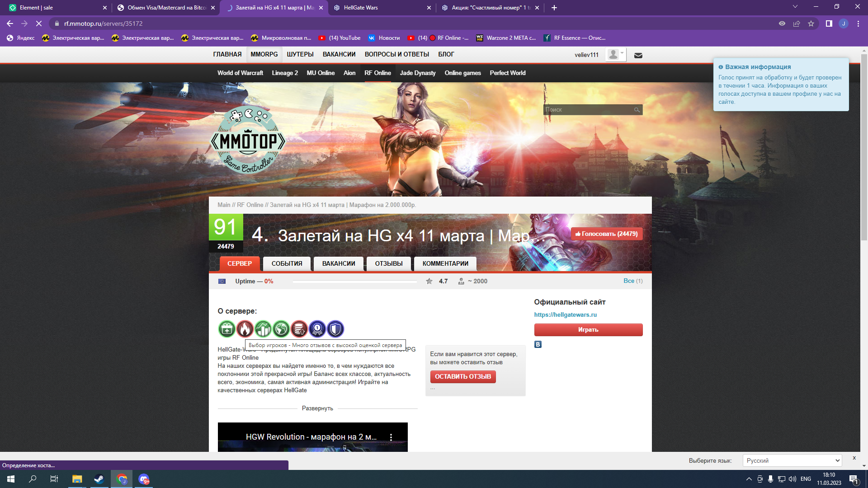The height and width of the screenshot is (488, 868).
Task: Select Perfect World in the game menu
Action: (x=508, y=73)
